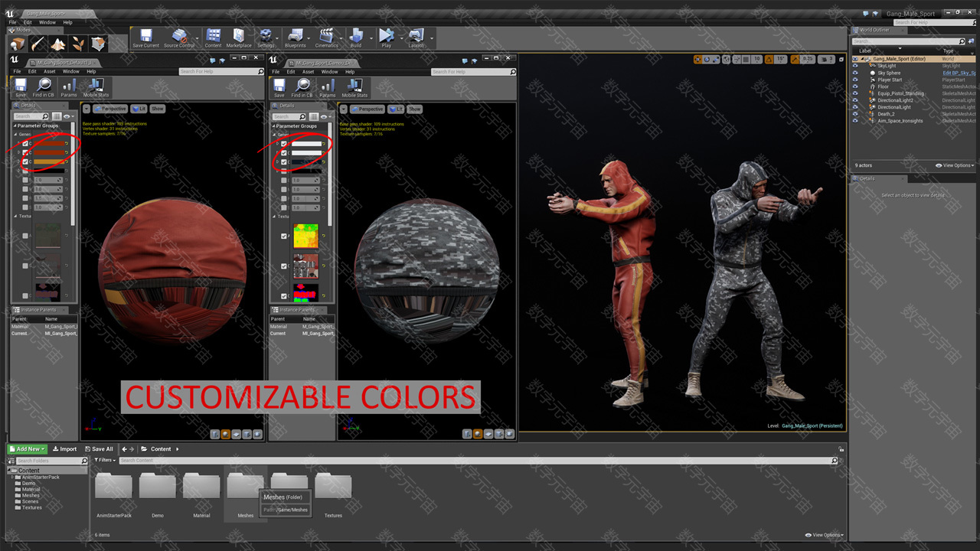Open View Options in World Outliner
This screenshot has height=551, width=980.
click(x=955, y=165)
